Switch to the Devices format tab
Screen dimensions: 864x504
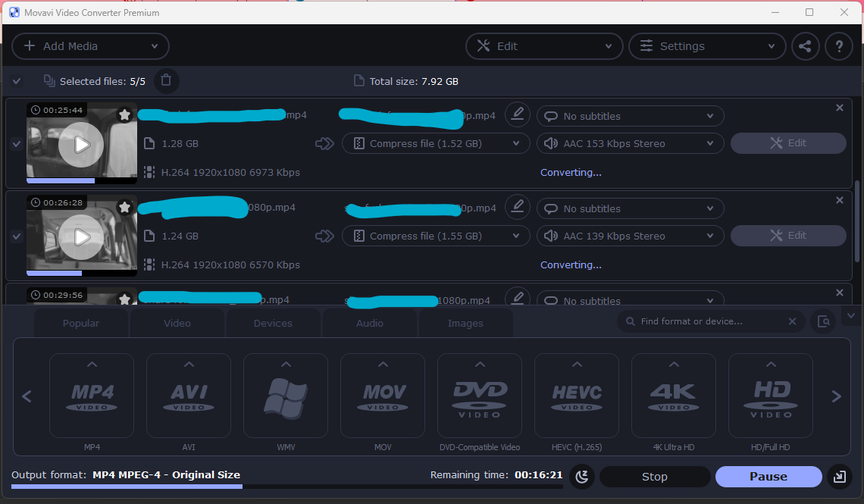tap(273, 323)
